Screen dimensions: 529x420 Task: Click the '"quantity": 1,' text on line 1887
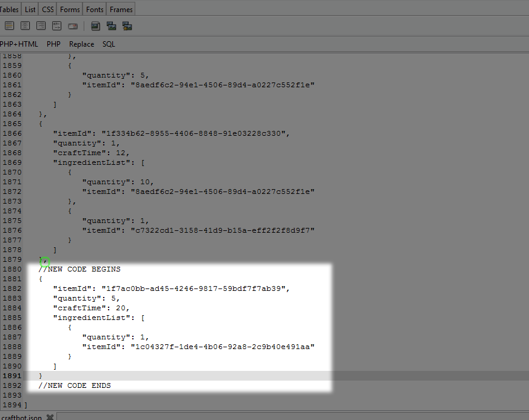pos(116,337)
